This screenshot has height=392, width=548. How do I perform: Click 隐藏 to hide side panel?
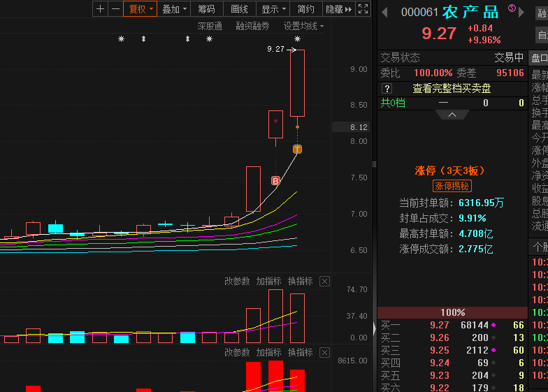click(x=338, y=9)
